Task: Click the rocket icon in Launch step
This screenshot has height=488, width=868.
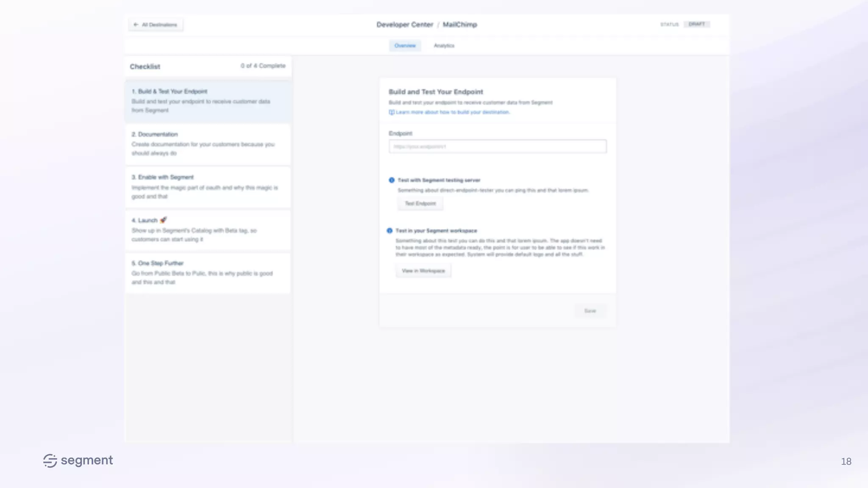Action: [x=164, y=220]
